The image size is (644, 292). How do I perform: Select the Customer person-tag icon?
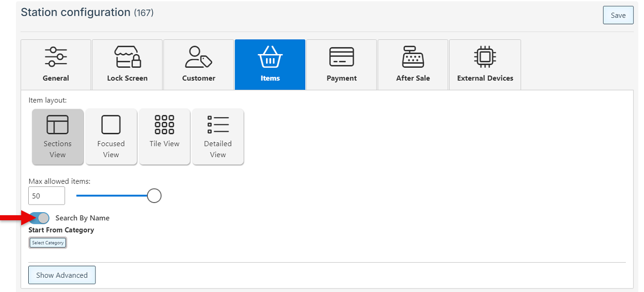click(198, 57)
